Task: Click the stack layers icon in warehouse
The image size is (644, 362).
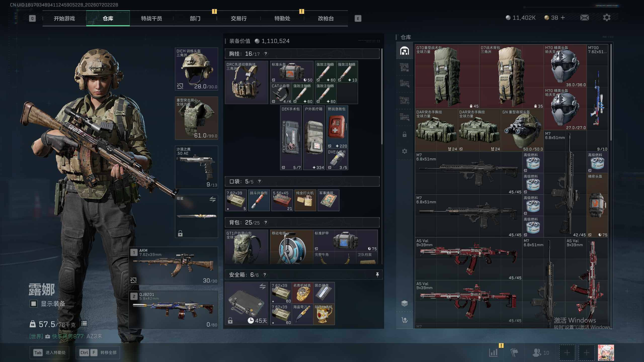Action: 405,303
